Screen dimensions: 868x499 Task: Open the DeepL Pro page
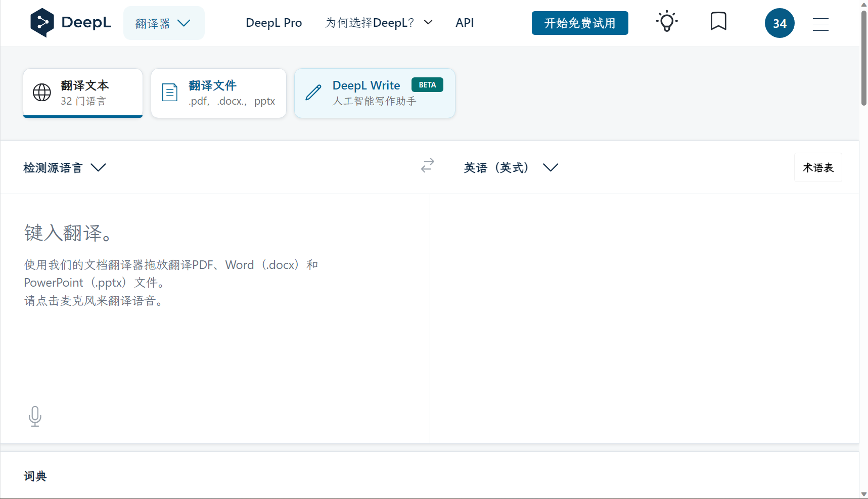coord(273,23)
